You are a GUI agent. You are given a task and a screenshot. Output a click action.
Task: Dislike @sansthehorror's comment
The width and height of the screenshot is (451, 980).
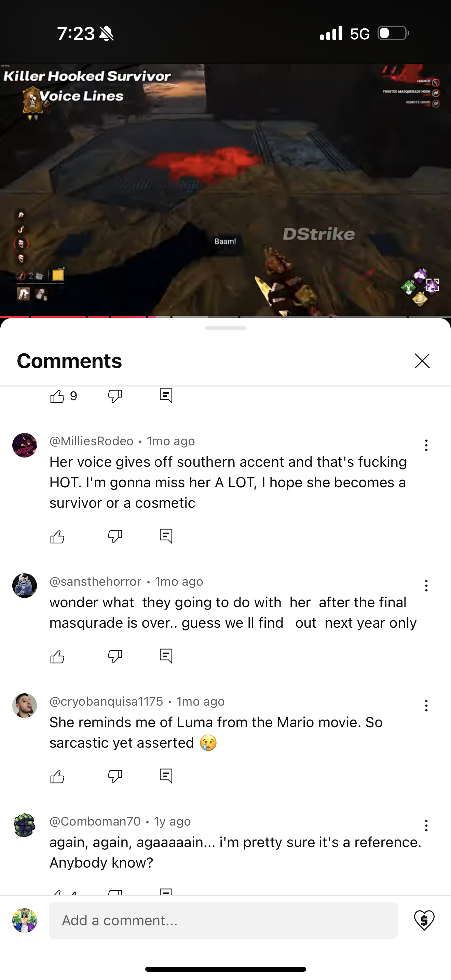[114, 657]
